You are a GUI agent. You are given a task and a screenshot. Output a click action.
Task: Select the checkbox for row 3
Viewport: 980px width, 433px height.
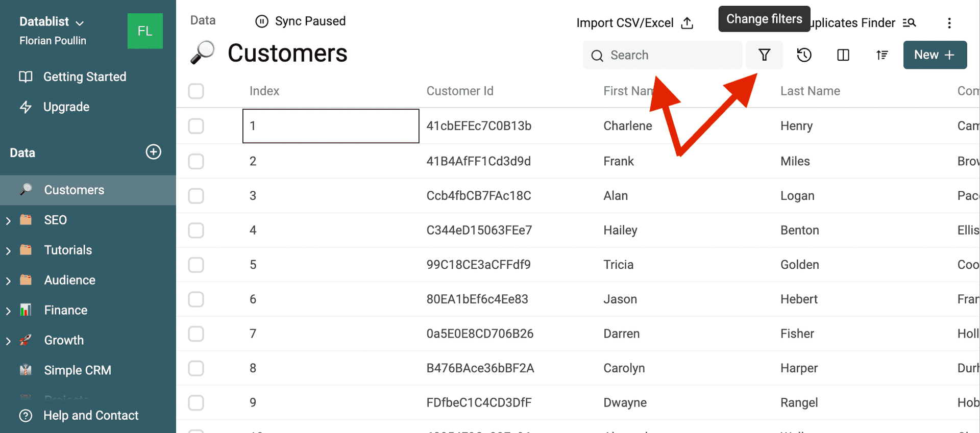point(195,195)
